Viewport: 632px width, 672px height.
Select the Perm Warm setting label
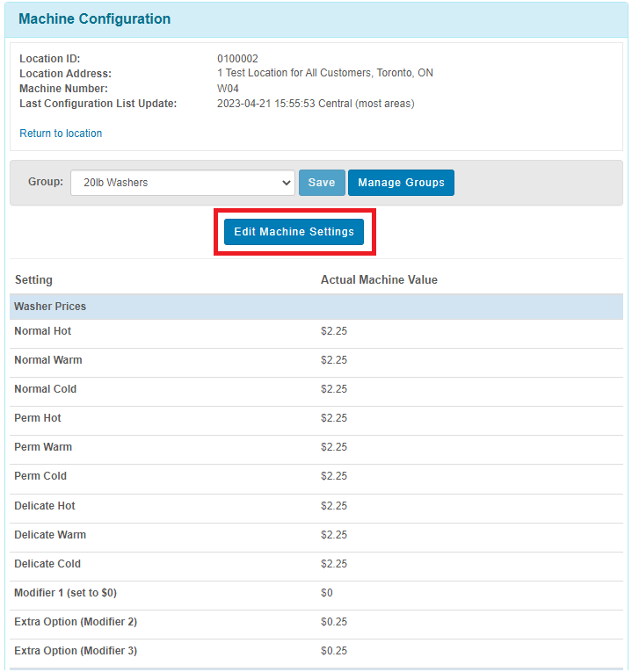[x=43, y=447]
